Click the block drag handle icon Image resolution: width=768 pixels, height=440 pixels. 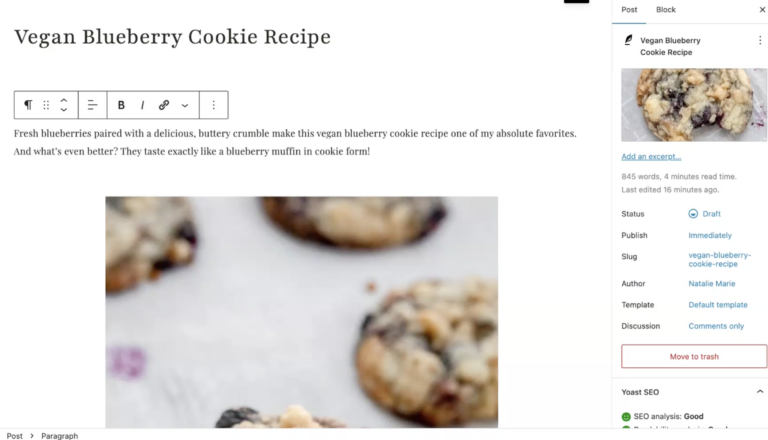[46, 105]
